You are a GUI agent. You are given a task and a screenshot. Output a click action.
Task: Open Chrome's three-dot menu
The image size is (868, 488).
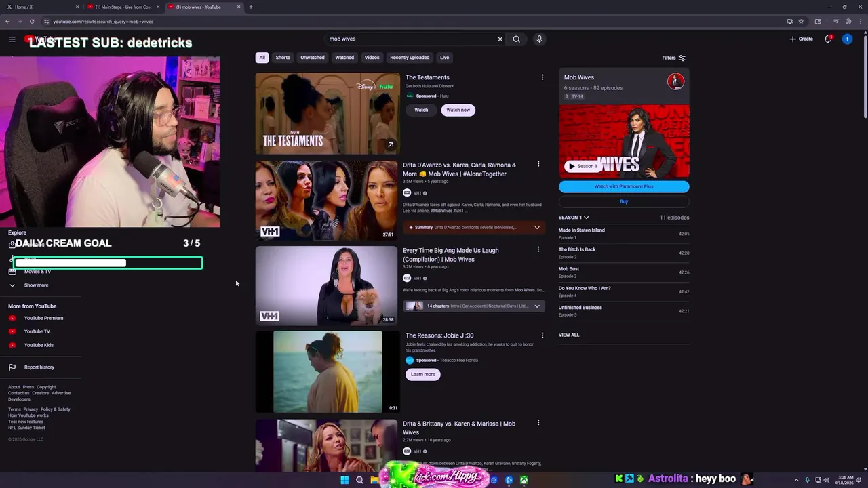click(860, 22)
